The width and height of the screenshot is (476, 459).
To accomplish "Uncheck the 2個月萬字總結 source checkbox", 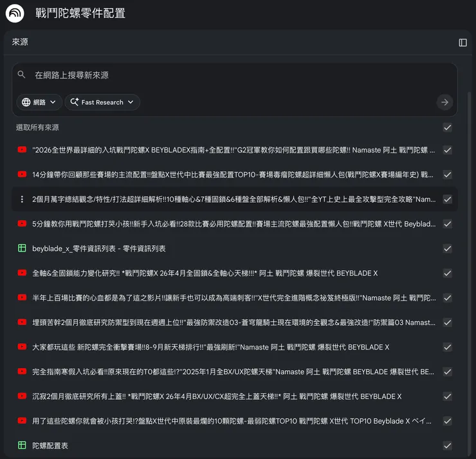I will (447, 200).
